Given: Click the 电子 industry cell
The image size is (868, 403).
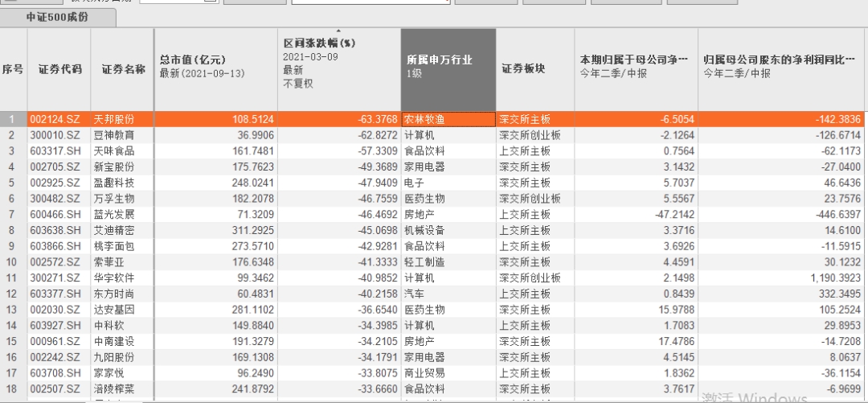Looking at the screenshot, I should coord(448,183).
